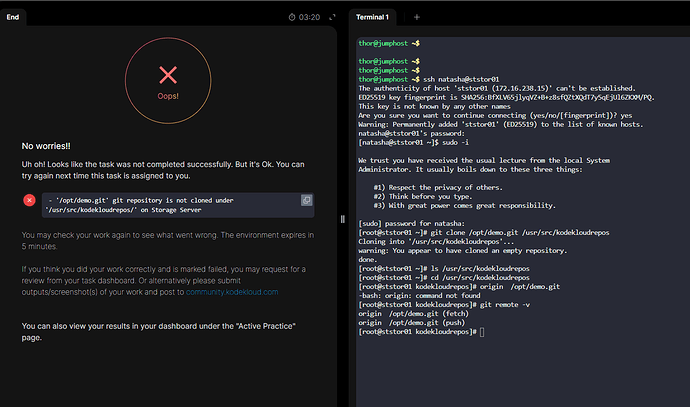Click the '[sudo] password for natasha:' line
Viewport: 690px width, 407px height.
pos(411,224)
